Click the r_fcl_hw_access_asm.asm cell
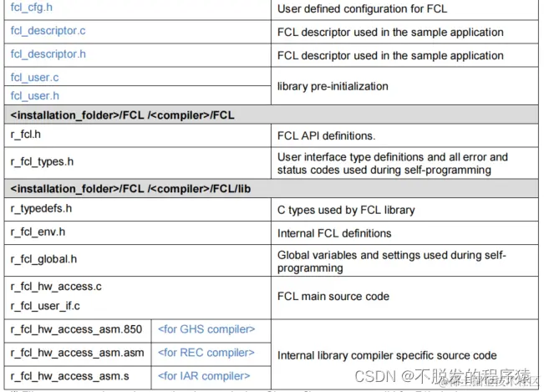Screen dimensions: 544x392 [x=78, y=354]
